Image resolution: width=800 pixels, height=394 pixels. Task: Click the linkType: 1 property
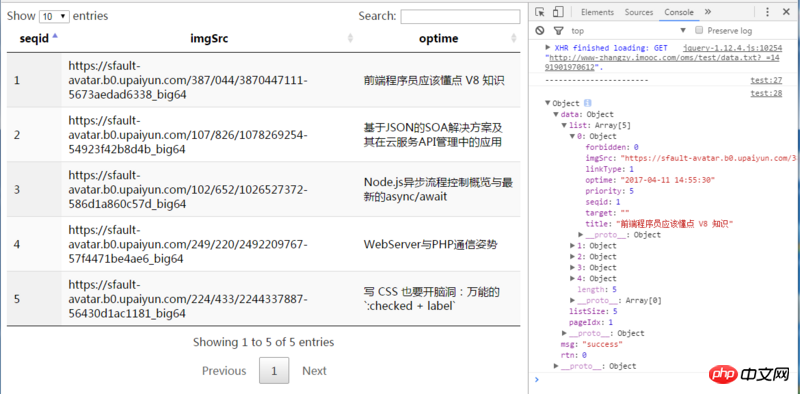click(x=609, y=169)
